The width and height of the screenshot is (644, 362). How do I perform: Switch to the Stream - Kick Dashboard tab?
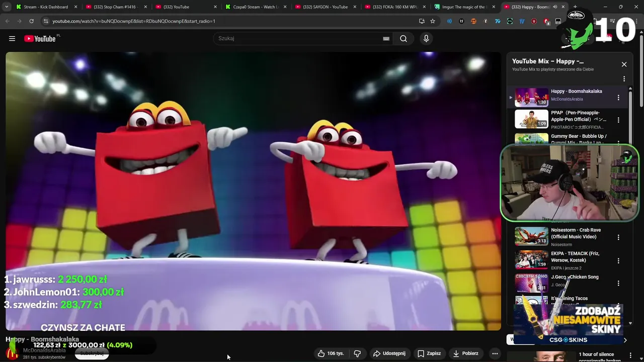click(x=45, y=7)
